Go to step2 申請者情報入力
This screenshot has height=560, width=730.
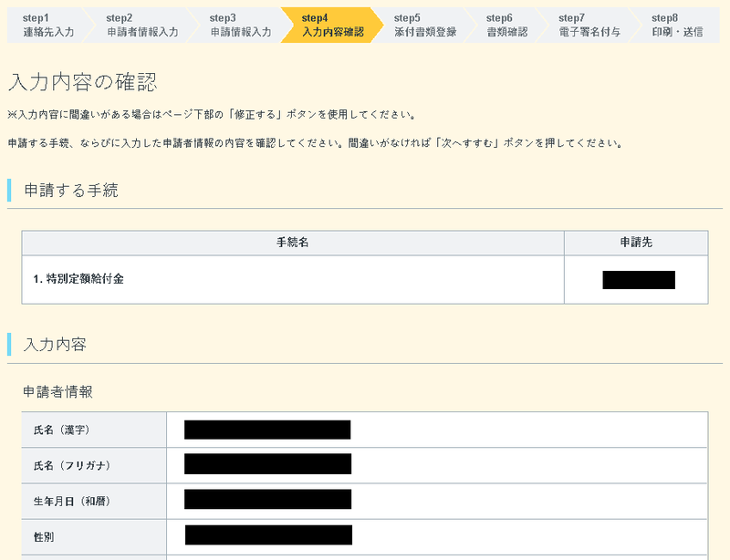point(142,26)
